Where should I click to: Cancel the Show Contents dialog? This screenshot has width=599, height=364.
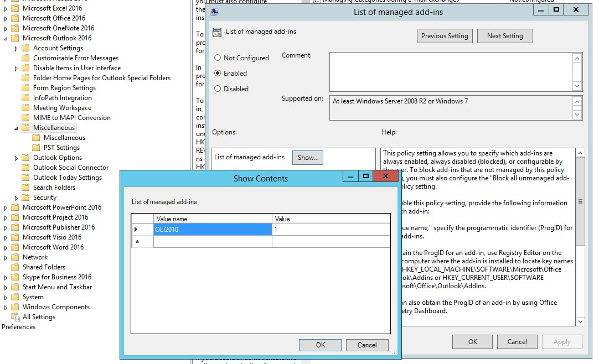[x=367, y=345]
